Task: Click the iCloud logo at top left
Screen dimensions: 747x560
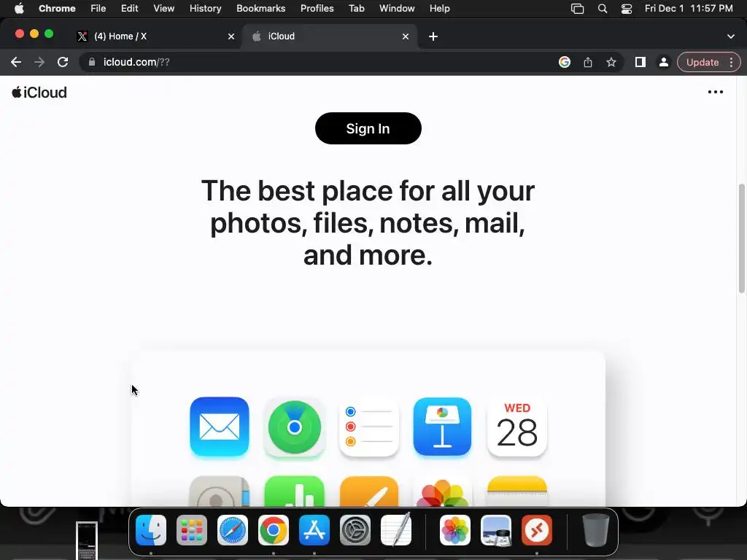Action: pos(39,93)
